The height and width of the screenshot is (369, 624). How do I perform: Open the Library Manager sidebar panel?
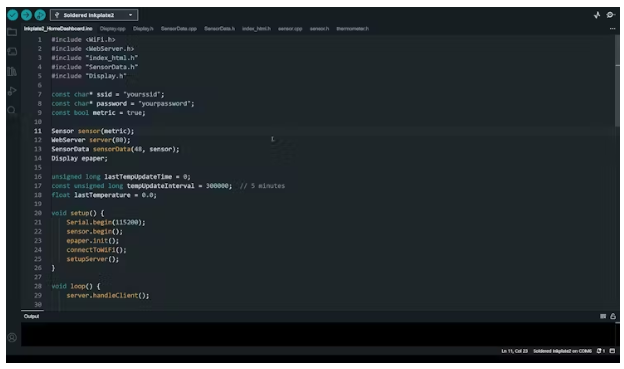[12, 71]
